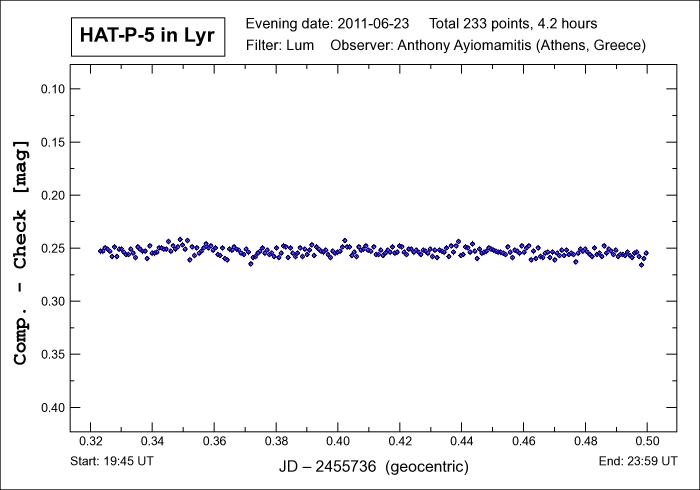Click the 0.25 tick label on the y-axis
Screen dimensions: 700x490
click(x=51, y=248)
